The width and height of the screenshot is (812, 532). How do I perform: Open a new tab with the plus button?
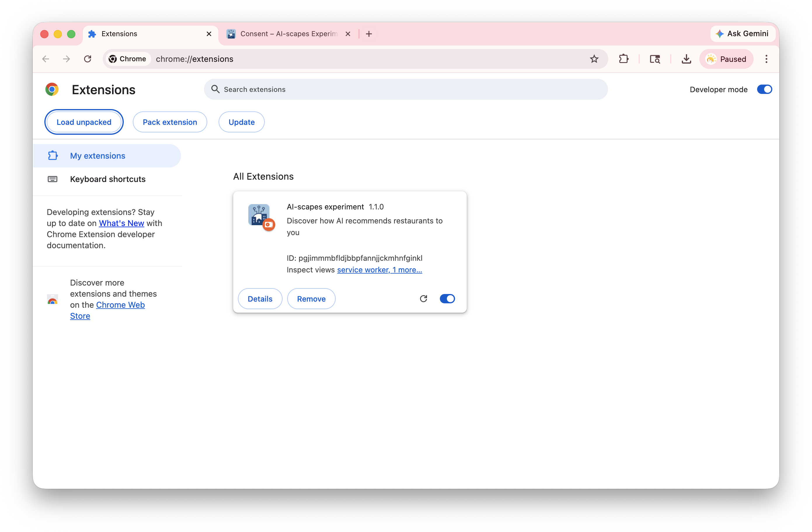coord(369,34)
